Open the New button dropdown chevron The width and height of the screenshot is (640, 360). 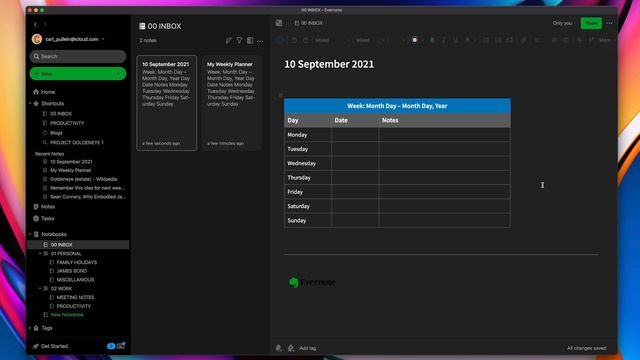tap(119, 73)
